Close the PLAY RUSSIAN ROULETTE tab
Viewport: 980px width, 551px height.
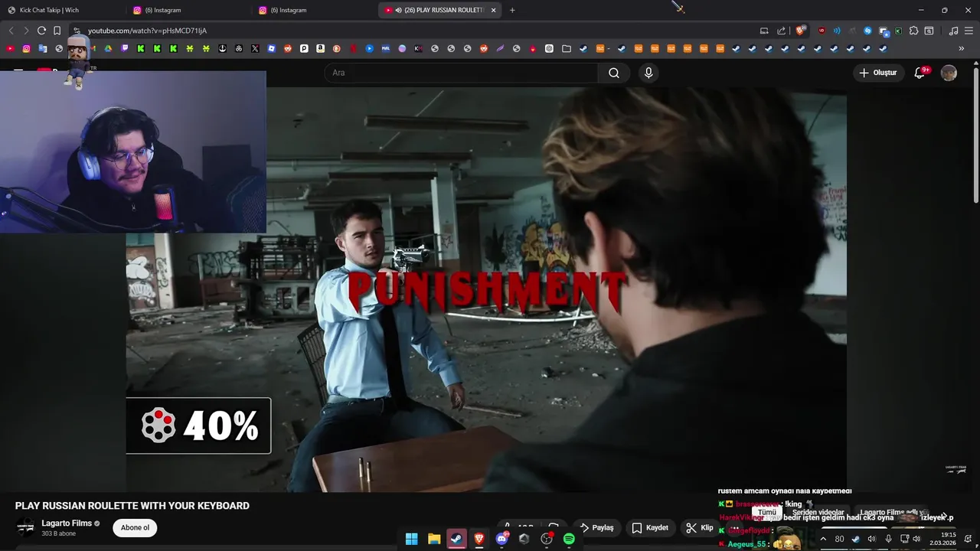tap(493, 10)
